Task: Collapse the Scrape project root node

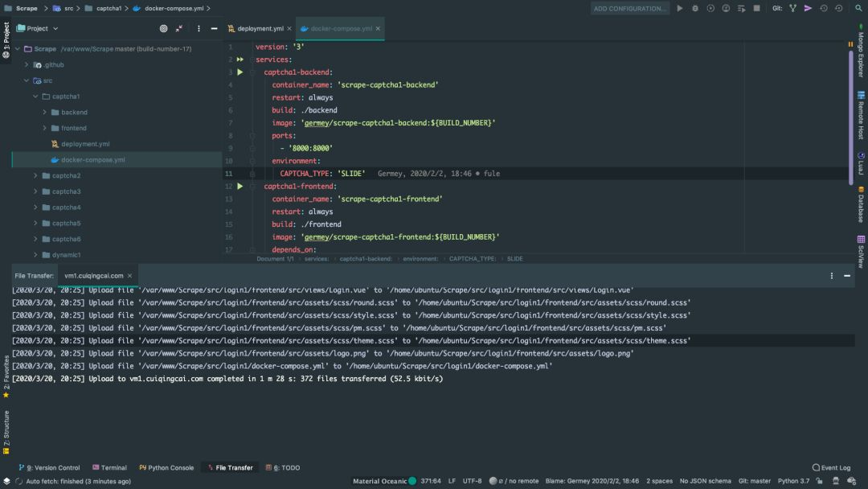Action: click(x=18, y=49)
